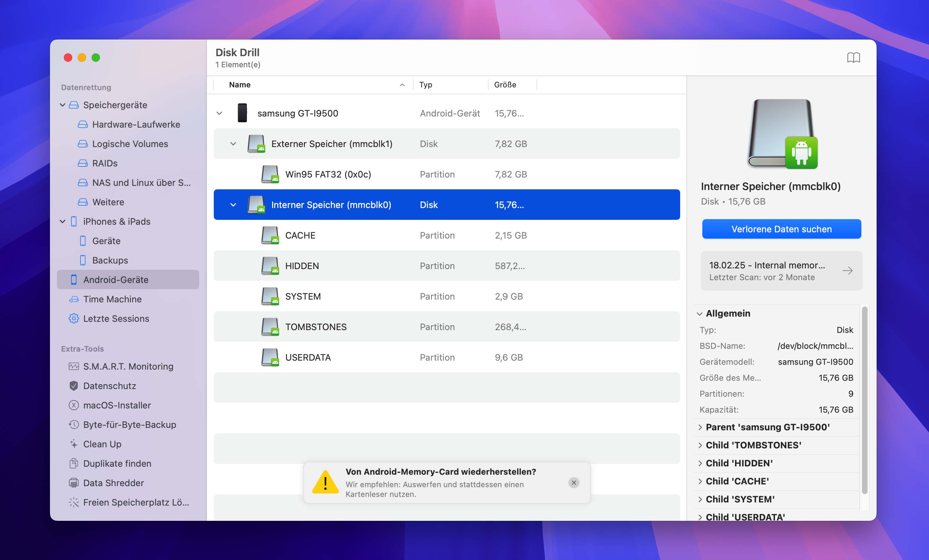This screenshot has width=929, height=560.
Task: Click the Hardware-Laufwerke drive icon
Action: click(x=83, y=124)
